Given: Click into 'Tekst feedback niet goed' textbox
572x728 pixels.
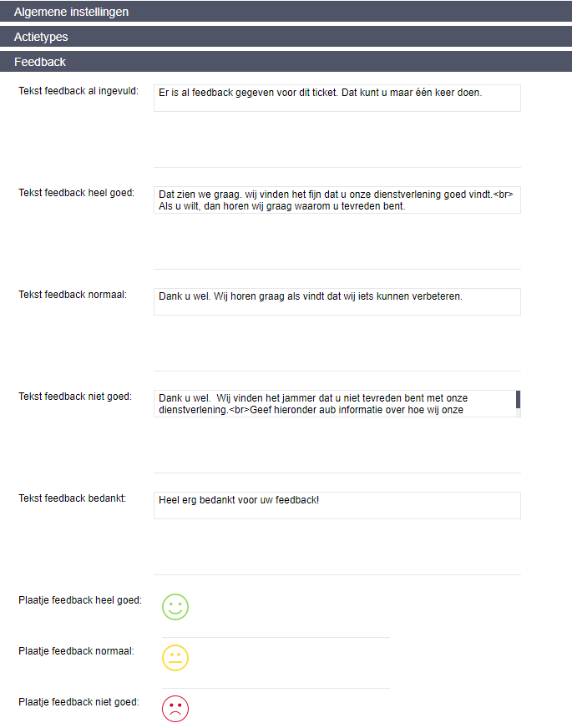Looking at the screenshot, I should pyautogui.click(x=334, y=403).
